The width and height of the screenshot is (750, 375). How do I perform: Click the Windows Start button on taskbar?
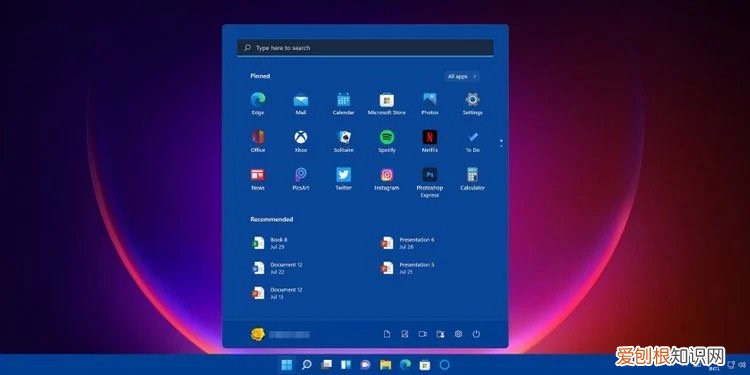click(x=287, y=365)
